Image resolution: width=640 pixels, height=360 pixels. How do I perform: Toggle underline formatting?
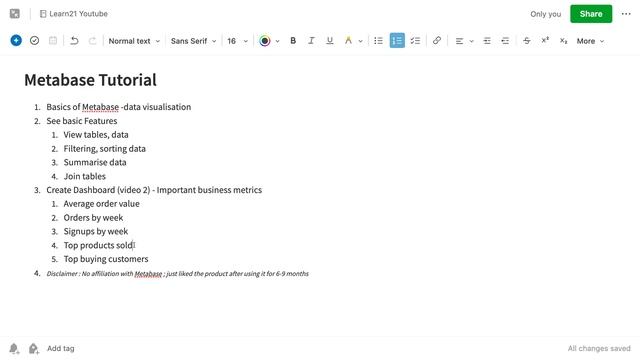(329, 41)
